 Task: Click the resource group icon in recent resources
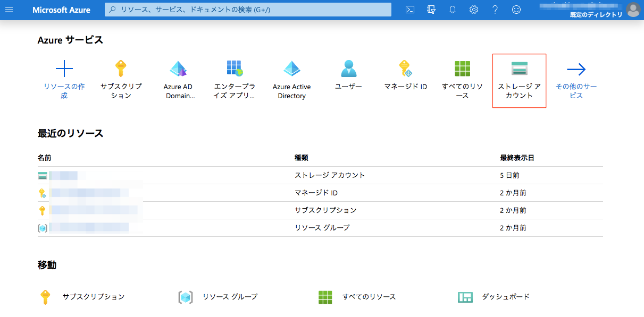(43, 228)
